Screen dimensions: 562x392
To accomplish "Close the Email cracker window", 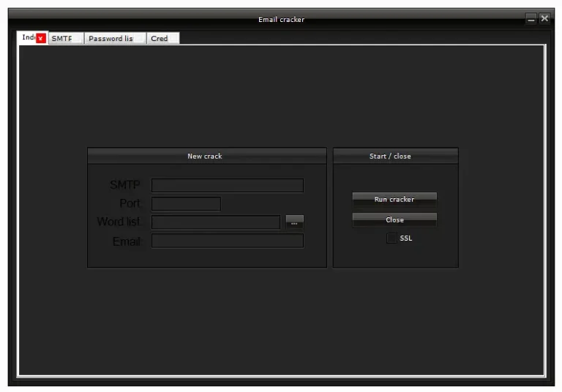I will [544, 19].
